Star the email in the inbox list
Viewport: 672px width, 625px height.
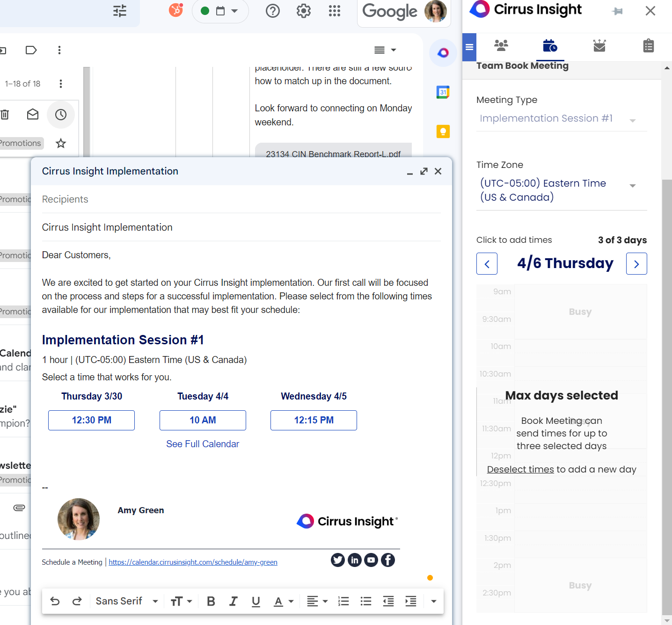(x=61, y=143)
